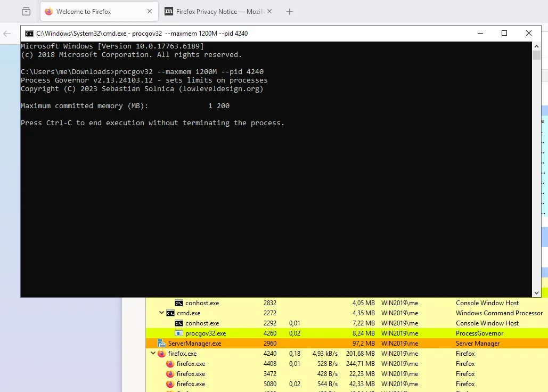Click 'Press Ctrl-C to end execution' console line
The height and width of the screenshot is (392, 548).
tap(152, 123)
